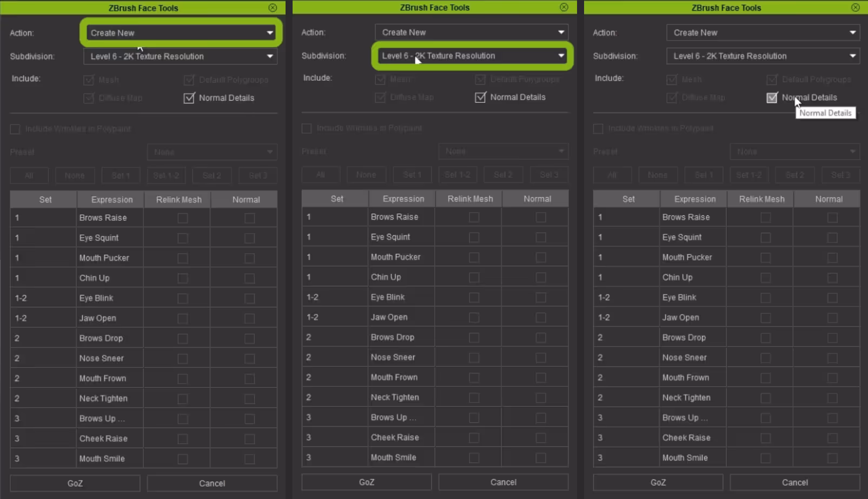Open Preset dropdown in right panel
The height and width of the screenshot is (499, 868).
tap(795, 152)
